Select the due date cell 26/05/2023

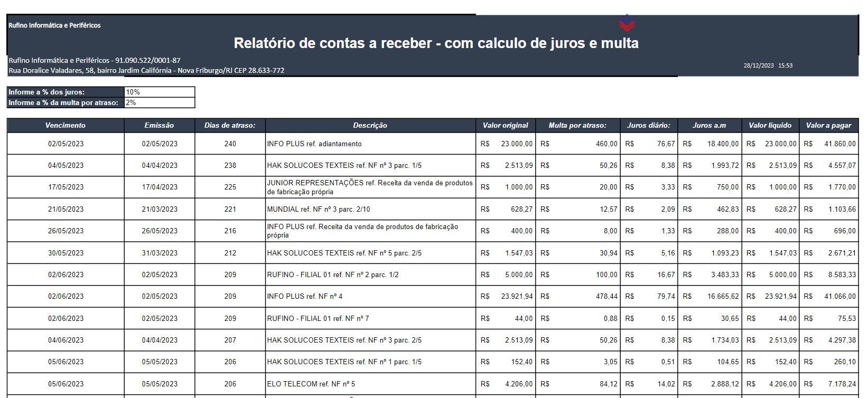tap(66, 231)
